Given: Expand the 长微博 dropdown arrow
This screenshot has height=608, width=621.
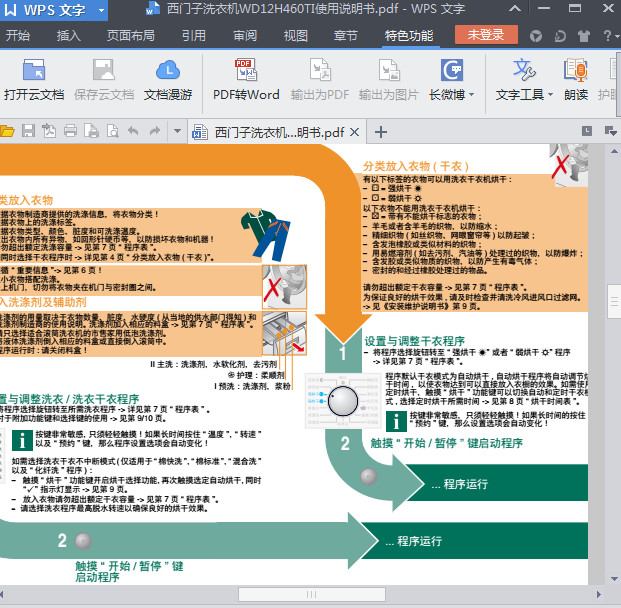Looking at the screenshot, I should point(471,95).
